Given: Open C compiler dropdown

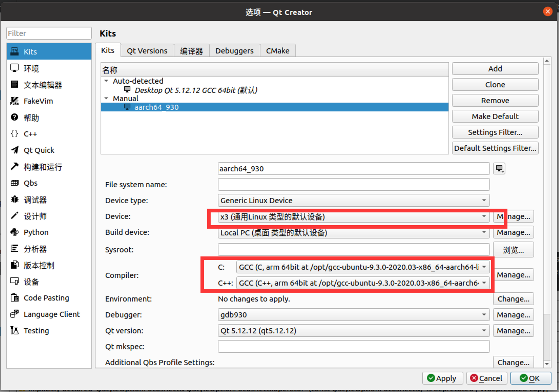Looking at the screenshot, I should click(x=363, y=267).
